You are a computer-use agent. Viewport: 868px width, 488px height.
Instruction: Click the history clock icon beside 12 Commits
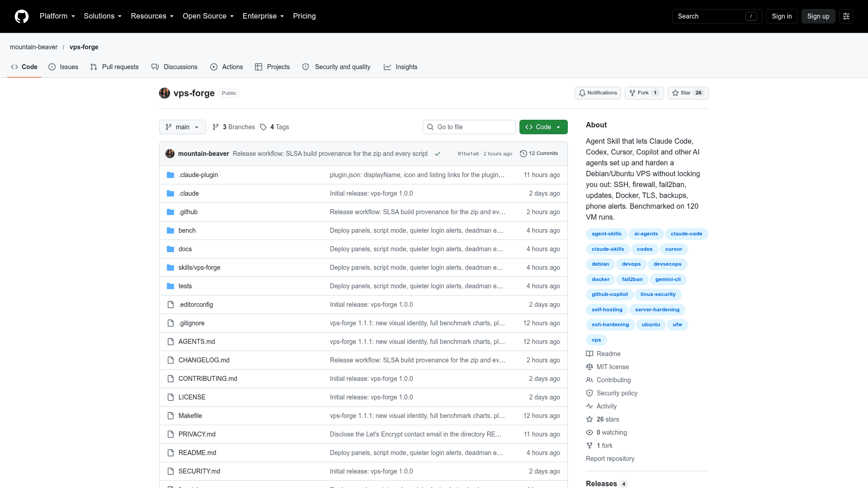[524, 154]
